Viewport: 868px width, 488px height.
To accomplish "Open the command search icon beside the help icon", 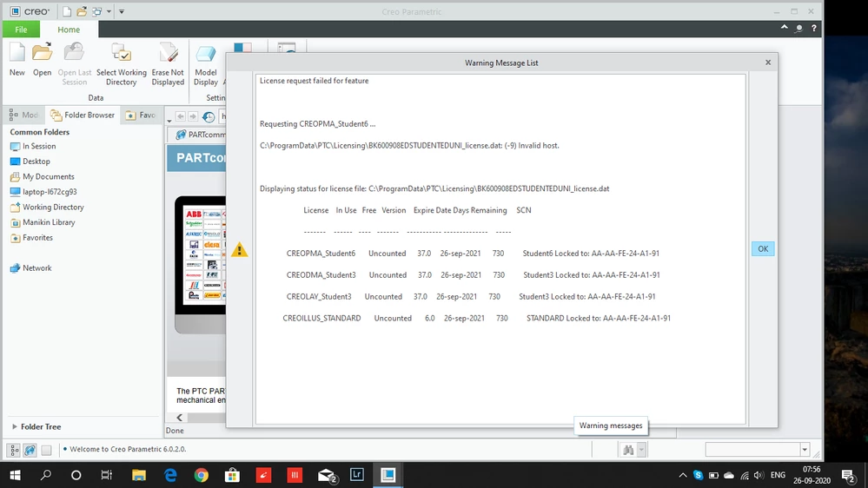I will pos(798,28).
